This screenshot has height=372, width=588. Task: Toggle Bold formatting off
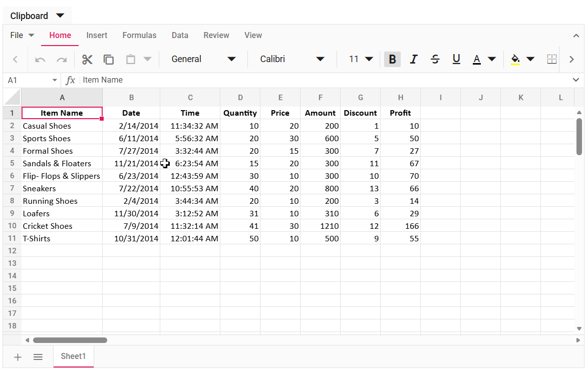tap(392, 60)
